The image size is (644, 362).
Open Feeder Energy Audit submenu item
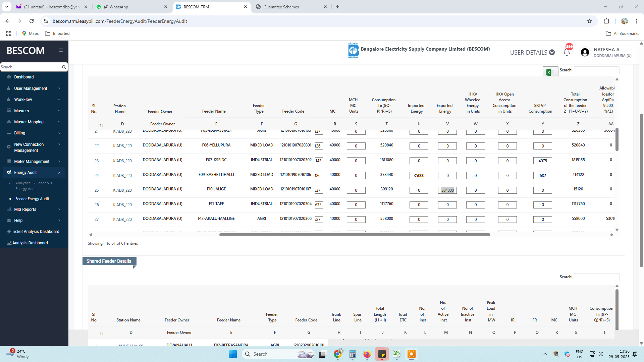(32, 199)
